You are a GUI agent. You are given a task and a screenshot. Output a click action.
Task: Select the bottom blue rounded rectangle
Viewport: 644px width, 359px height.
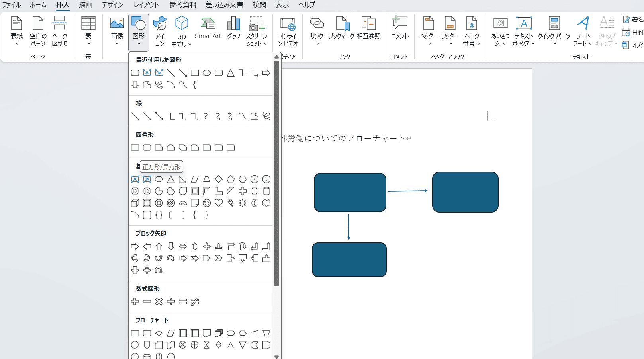coord(349,259)
